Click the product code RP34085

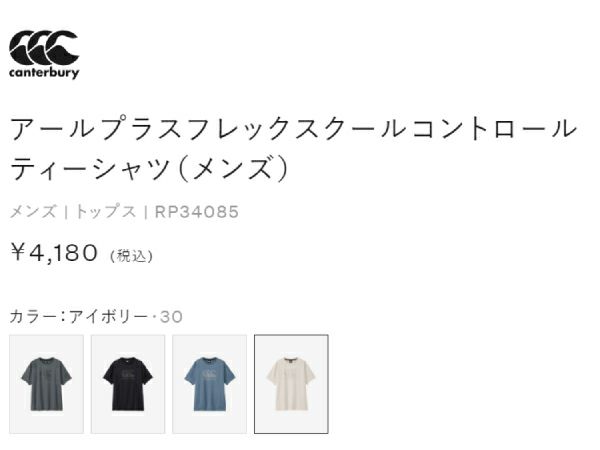point(197,211)
